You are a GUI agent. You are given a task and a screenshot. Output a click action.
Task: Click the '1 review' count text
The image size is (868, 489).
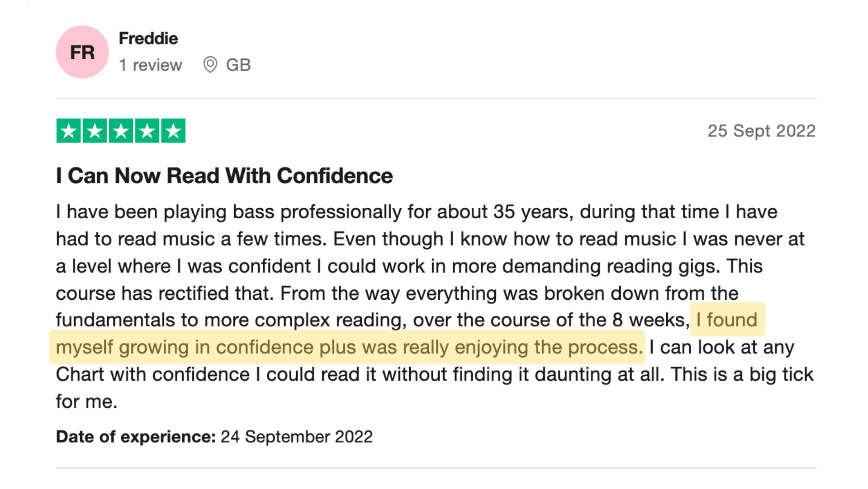pyautogui.click(x=150, y=65)
